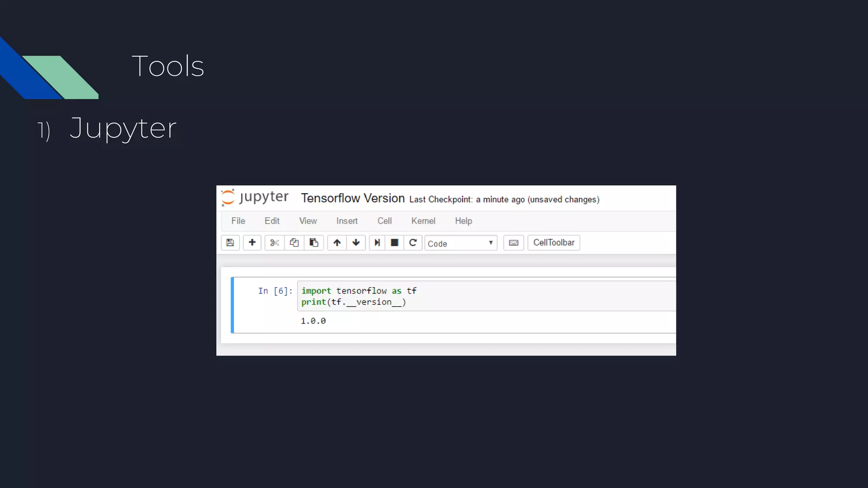This screenshot has height=488, width=868.
Task: Open the Edit menu
Action: tap(272, 221)
